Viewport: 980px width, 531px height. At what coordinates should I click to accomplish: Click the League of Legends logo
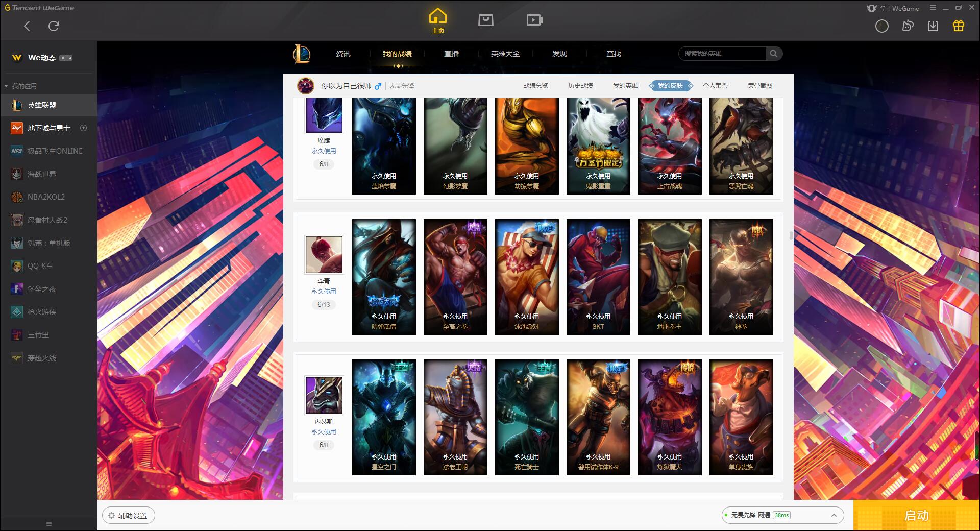click(x=302, y=54)
